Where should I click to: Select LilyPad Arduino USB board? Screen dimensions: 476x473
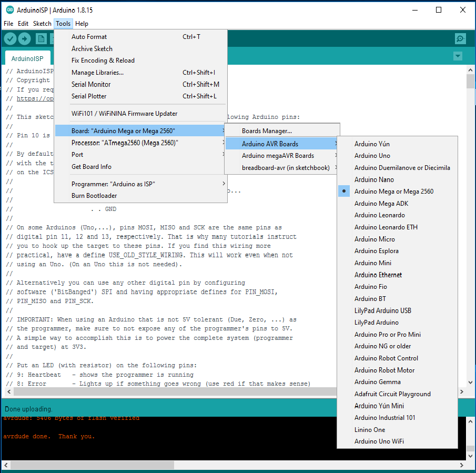point(398,310)
